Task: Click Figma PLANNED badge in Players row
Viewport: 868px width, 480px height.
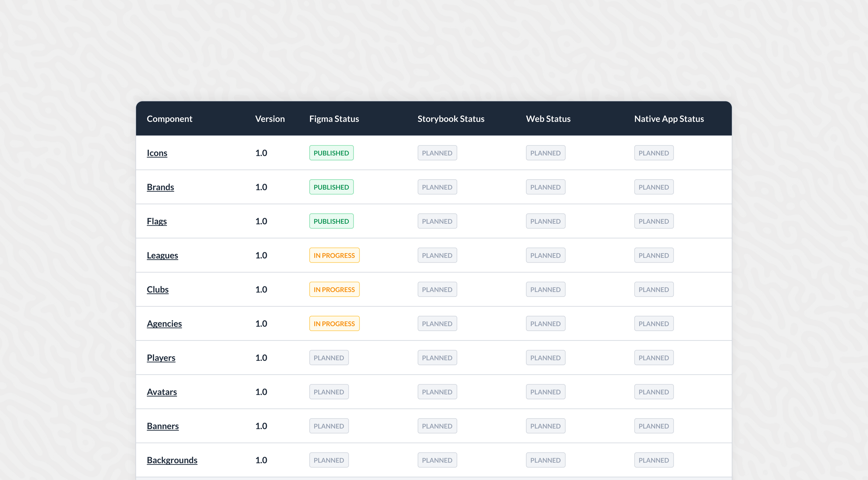Action: (329, 358)
